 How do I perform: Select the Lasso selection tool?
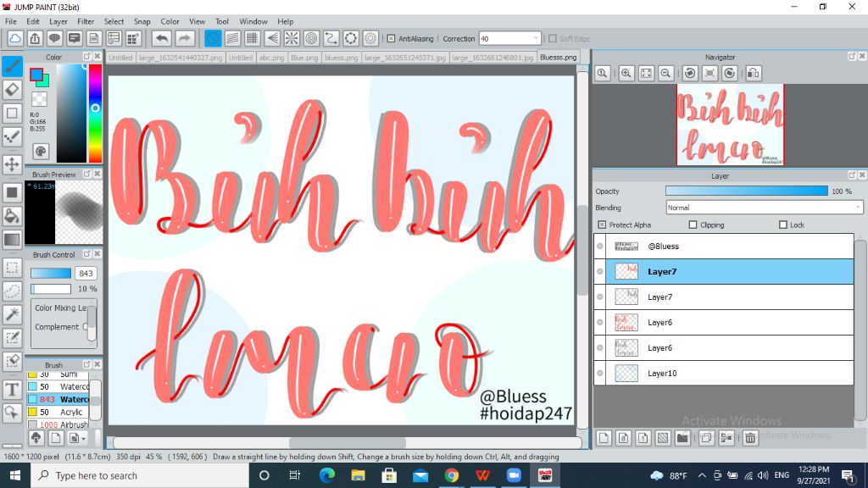[x=12, y=291]
